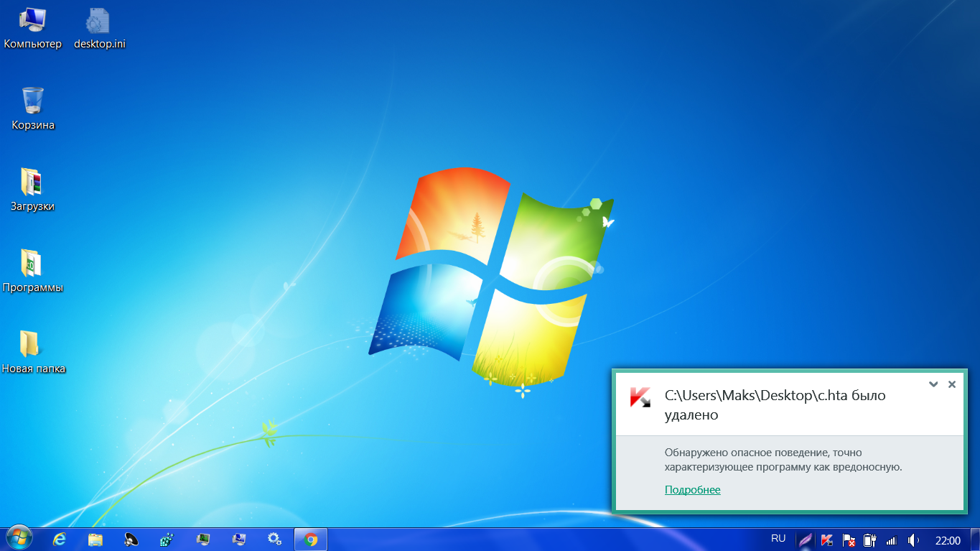Expand the notification chevron dropdown arrow

tap(933, 384)
